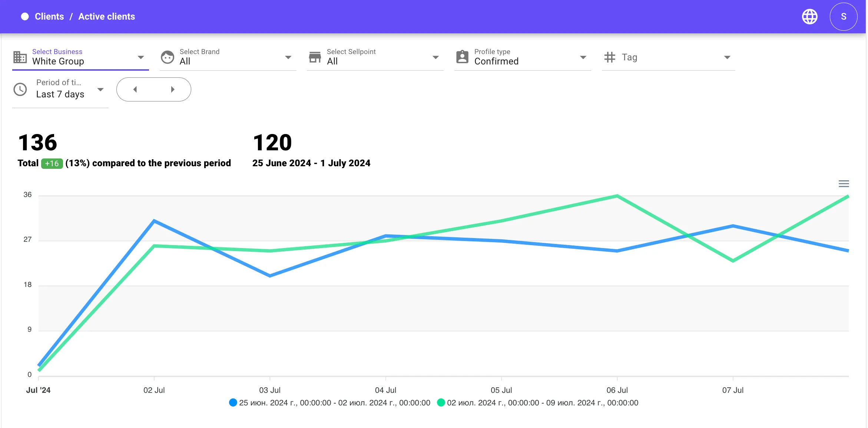Click the sellpoint store icon
The height and width of the screenshot is (428, 868).
315,57
